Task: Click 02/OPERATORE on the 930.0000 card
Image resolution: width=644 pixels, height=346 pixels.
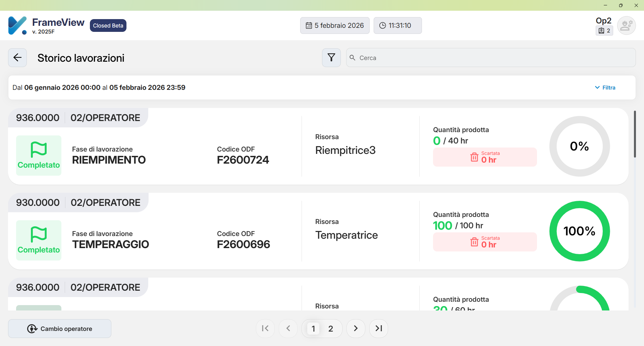Action: point(105,203)
